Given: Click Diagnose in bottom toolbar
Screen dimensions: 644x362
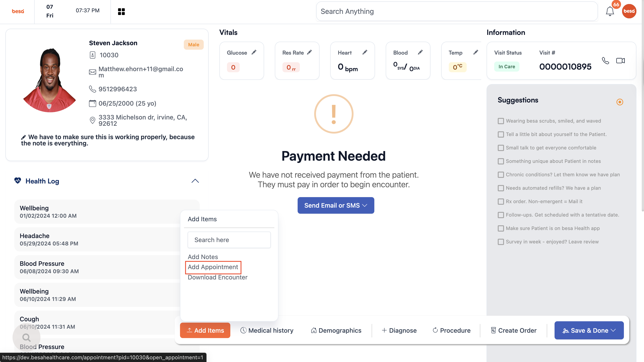Looking at the screenshot, I should (399, 330).
